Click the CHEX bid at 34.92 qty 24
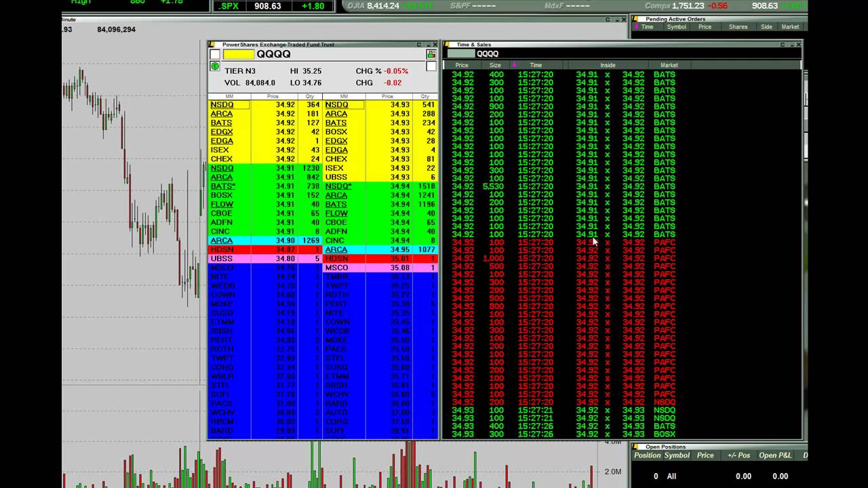Viewport: 868px width, 488px height. (x=265, y=159)
